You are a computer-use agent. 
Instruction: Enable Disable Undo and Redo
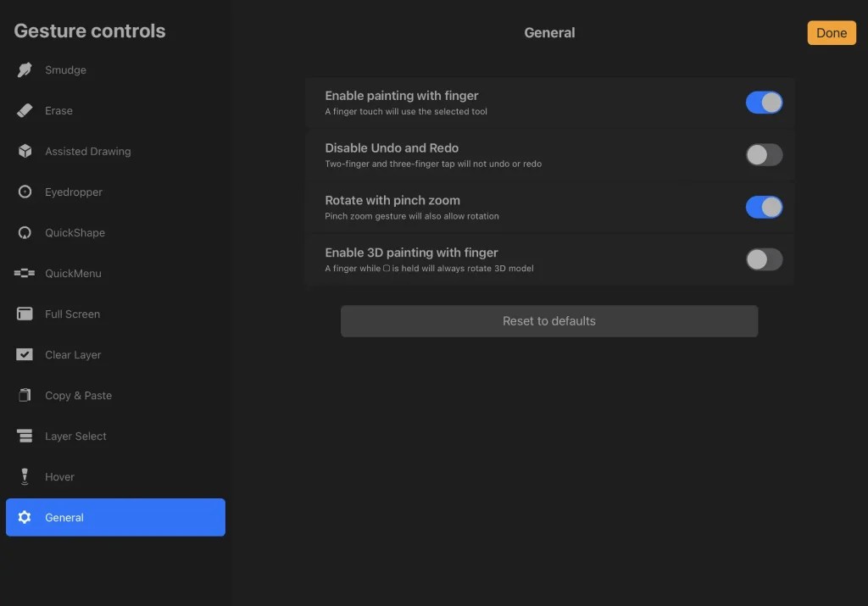coord(764,154)
